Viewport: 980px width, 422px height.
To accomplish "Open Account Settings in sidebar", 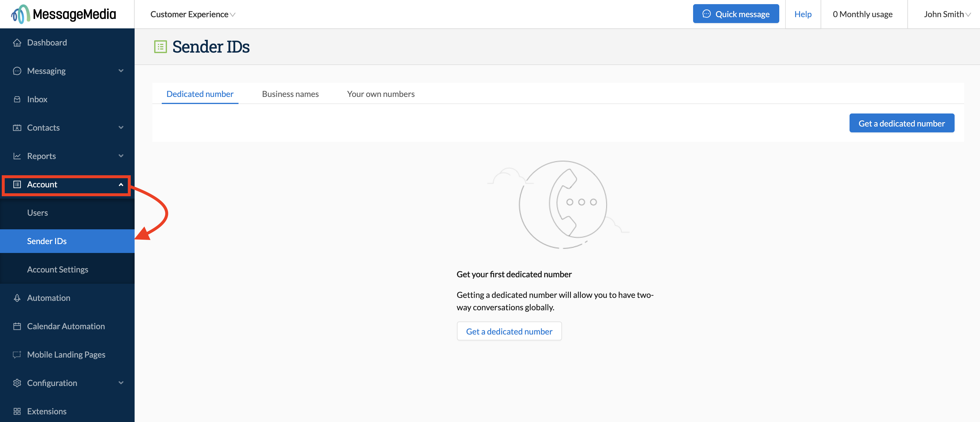I will pyautogui.click(x=67, y=270).
